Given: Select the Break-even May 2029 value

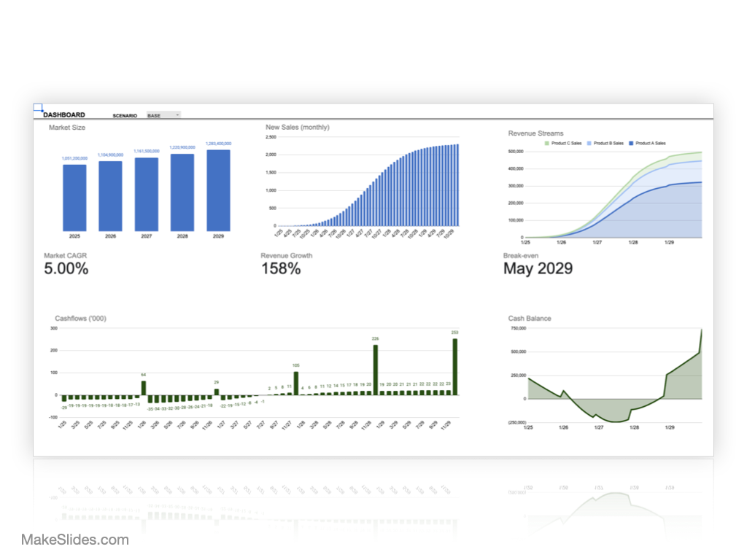Looking at the screenshot, I should coord(538,269).
